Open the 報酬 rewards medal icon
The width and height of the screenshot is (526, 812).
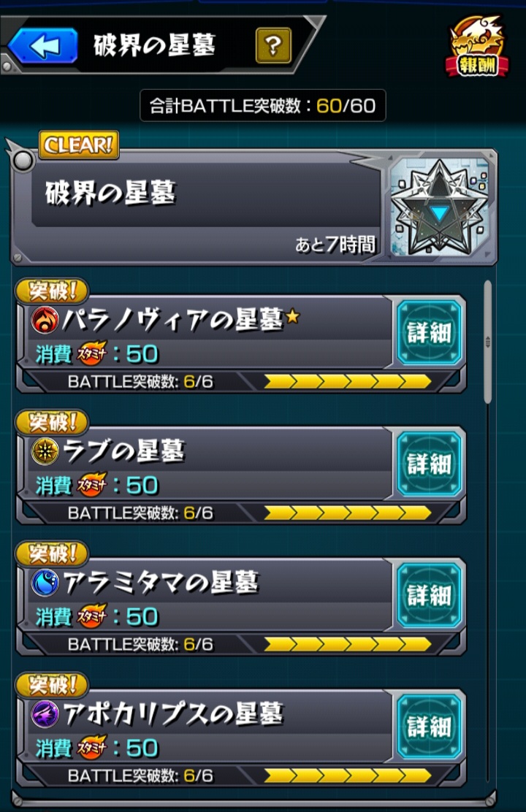tap(477, 47)
